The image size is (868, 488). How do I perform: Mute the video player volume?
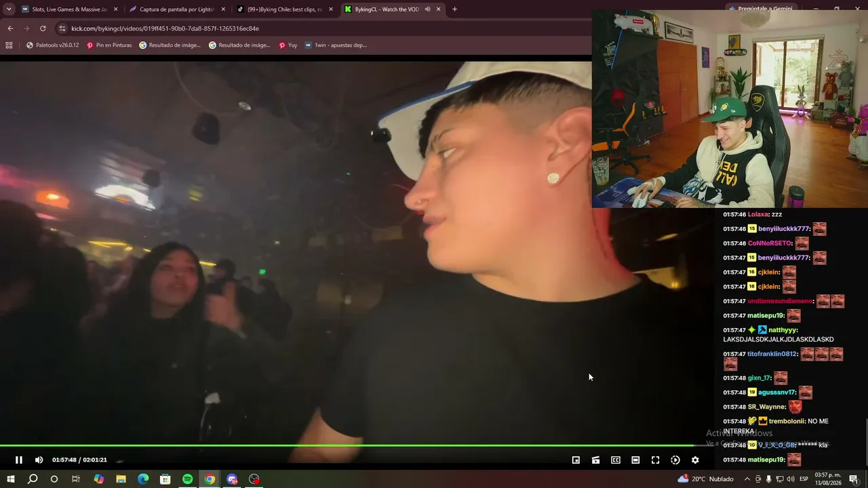pos(39,460)
